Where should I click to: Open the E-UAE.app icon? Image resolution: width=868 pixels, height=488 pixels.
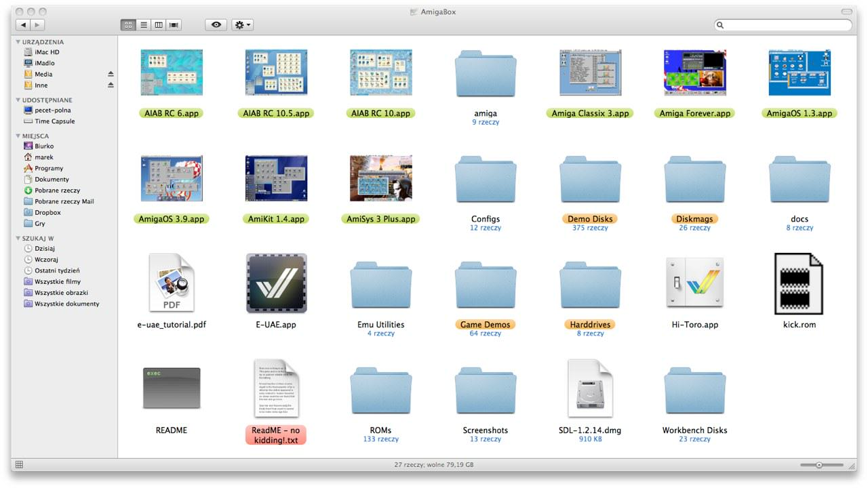click(276, 283)
